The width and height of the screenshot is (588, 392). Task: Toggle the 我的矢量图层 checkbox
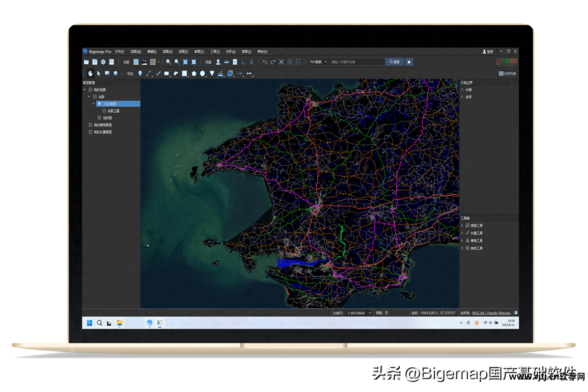90,132
